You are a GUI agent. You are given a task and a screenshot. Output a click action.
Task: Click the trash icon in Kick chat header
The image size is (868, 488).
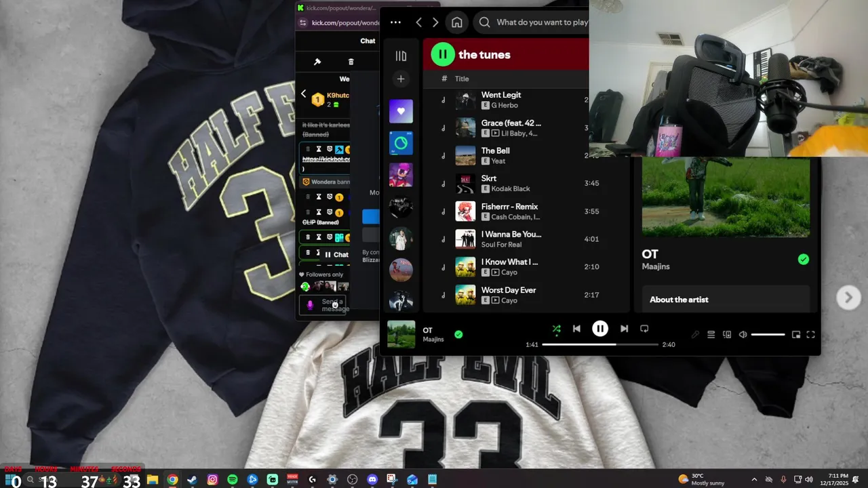click(x=351, y=62)
